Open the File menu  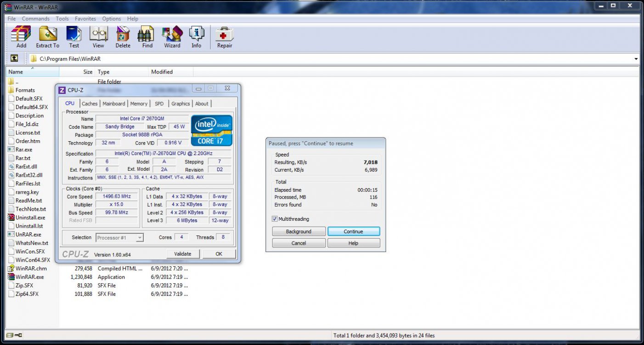[11, 19]
